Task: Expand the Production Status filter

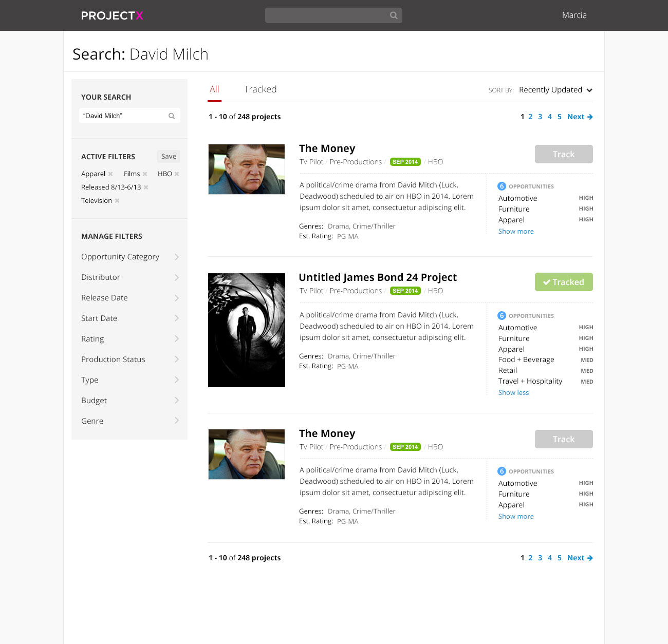Action: click(x=130, y=359)
